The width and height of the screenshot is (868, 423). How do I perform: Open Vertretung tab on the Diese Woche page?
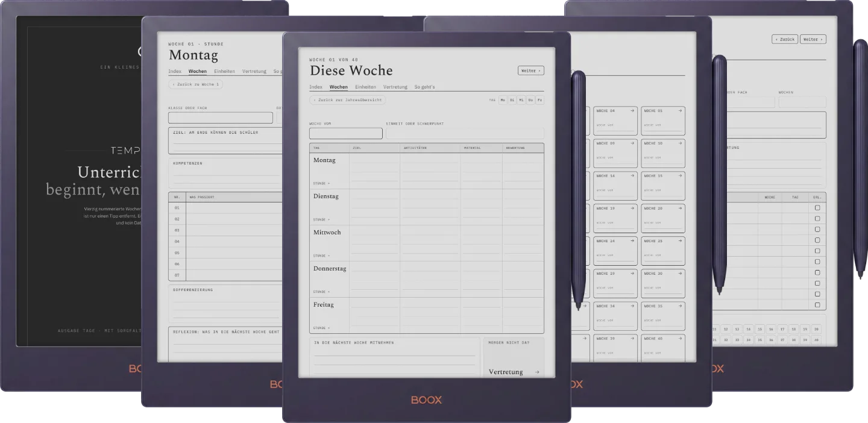(x=395, y=87)
